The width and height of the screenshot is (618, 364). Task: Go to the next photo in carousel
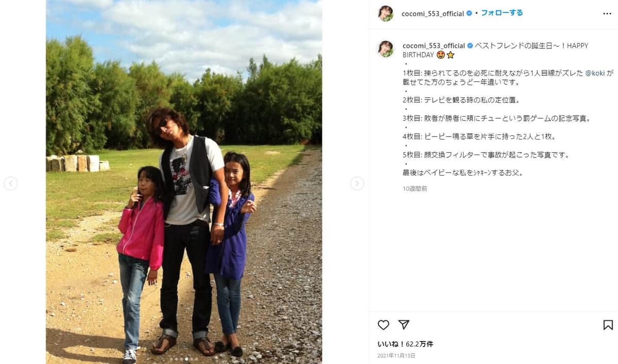(x=357, y=183)
